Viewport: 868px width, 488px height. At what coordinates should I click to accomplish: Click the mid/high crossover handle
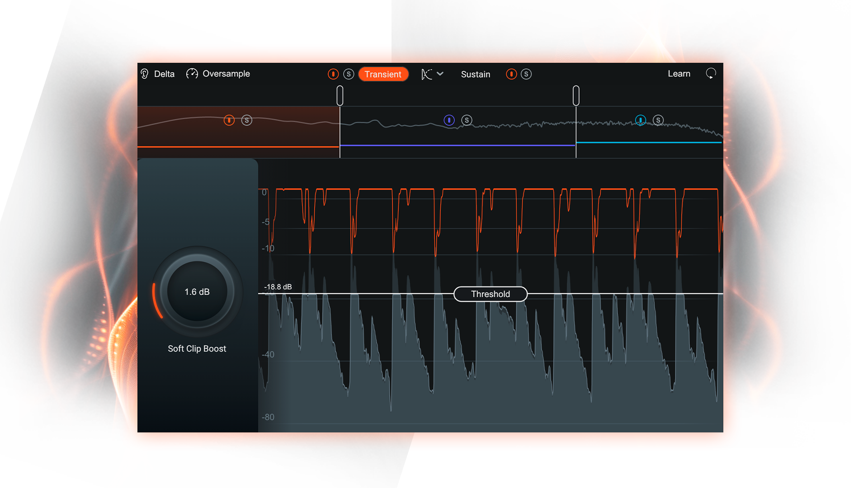(576, 96)
